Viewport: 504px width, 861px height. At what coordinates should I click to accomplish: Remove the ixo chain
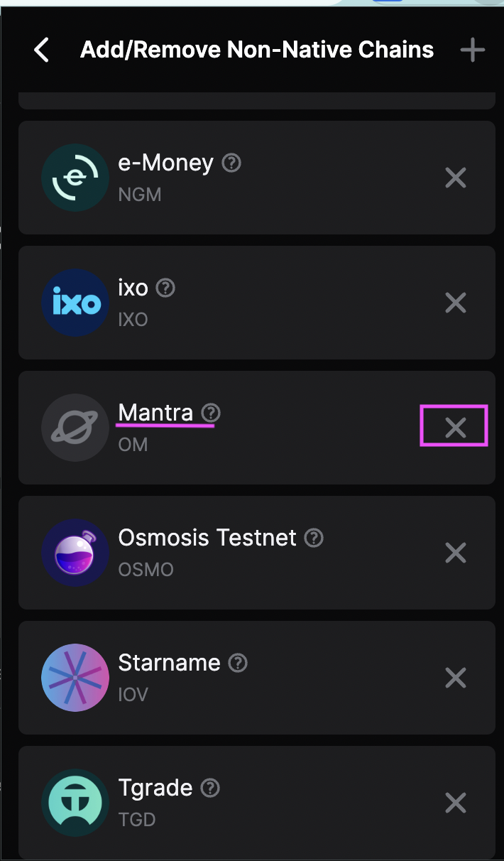tap(455, 303)
